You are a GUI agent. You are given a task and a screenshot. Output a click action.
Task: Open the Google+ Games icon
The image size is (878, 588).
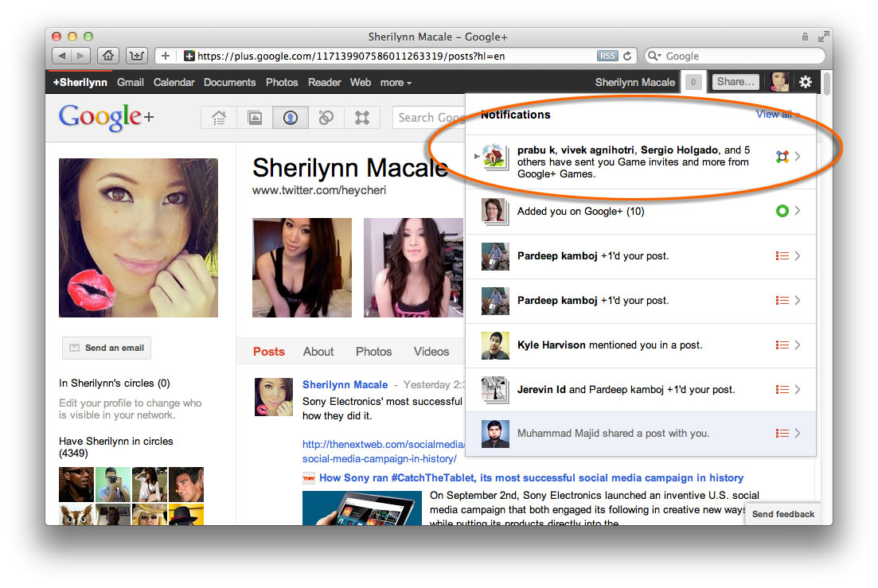click(361, 118)
